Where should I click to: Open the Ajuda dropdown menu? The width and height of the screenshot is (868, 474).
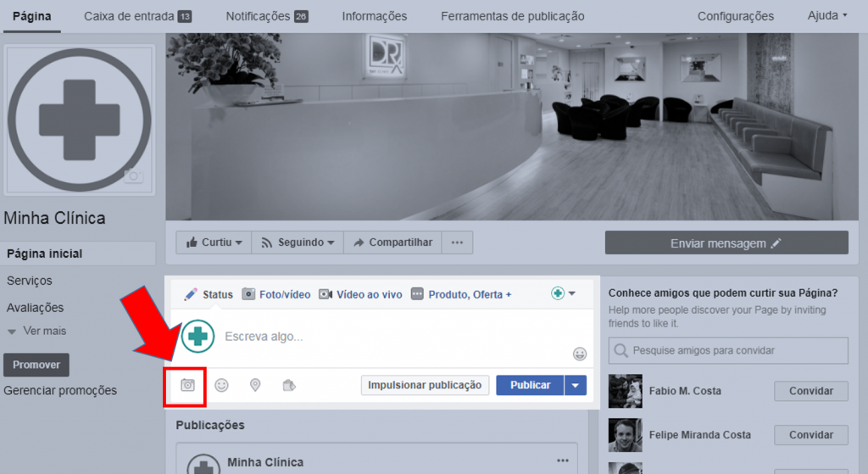(x=827, y=15)
